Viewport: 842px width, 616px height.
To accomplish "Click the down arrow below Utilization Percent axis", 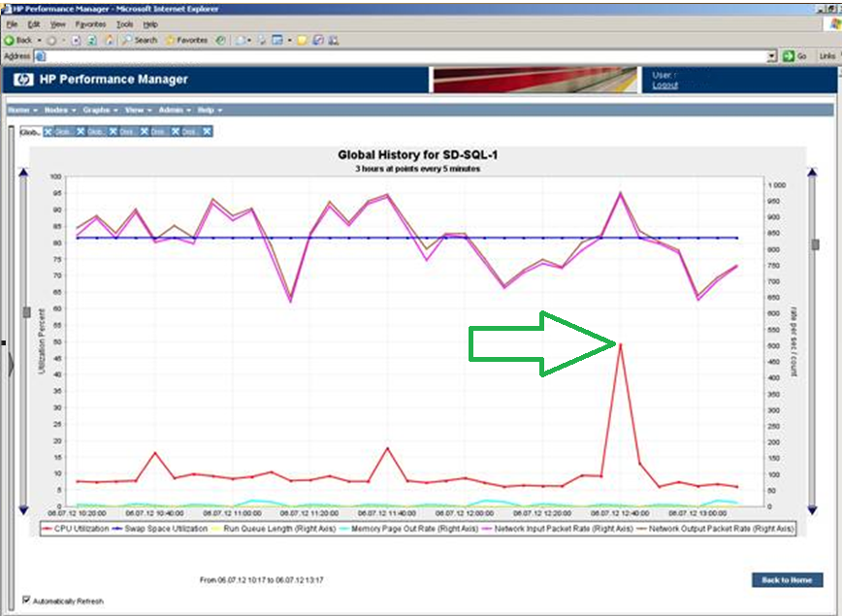I will click(23, 509).
